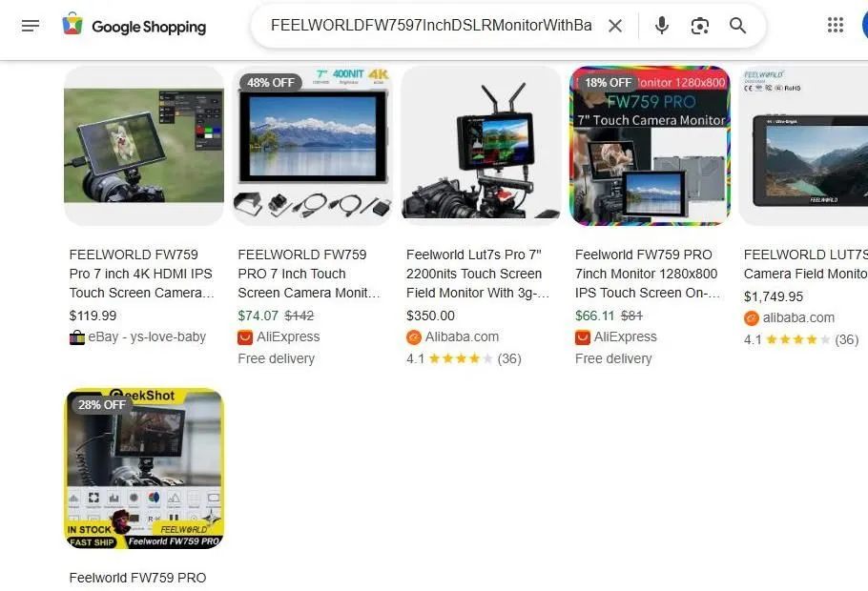
Task: Click strikethrough $142 original price
Action: coord(299,316)
